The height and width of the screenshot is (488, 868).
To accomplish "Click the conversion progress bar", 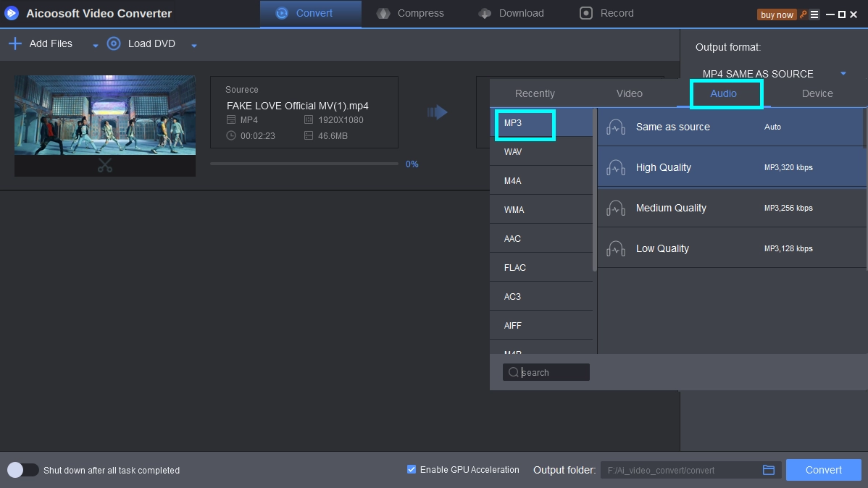I will coord(304,164).
